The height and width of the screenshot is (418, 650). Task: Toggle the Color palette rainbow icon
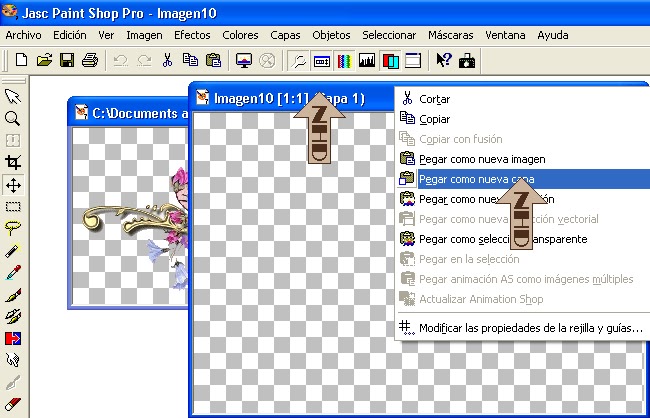pos(344,61)
